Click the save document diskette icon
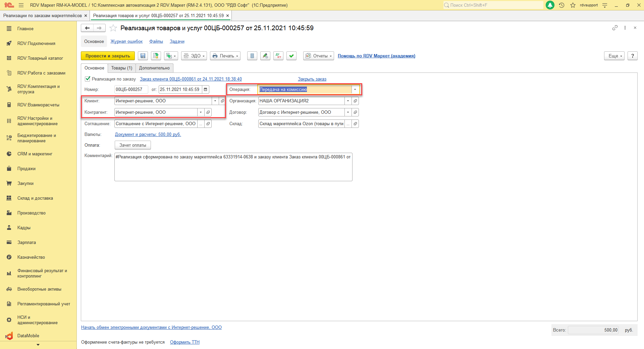 143,56
